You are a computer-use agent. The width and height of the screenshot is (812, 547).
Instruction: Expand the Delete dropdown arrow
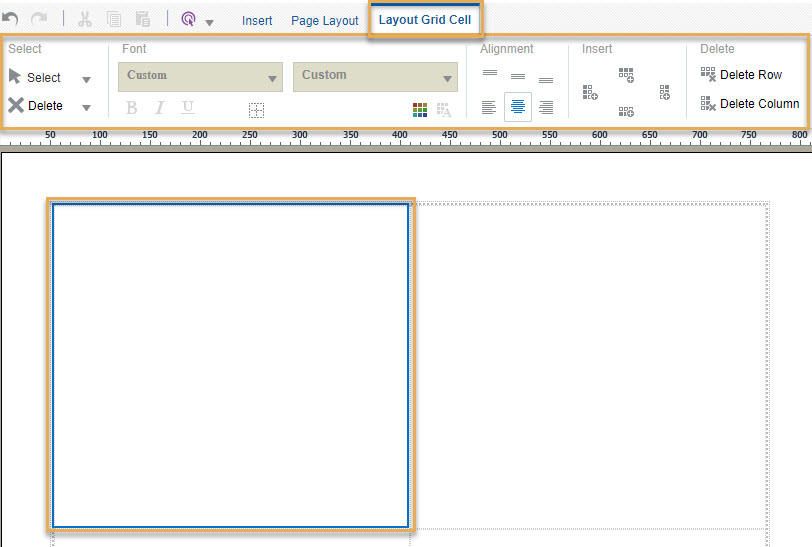click(x=86, y=108)
